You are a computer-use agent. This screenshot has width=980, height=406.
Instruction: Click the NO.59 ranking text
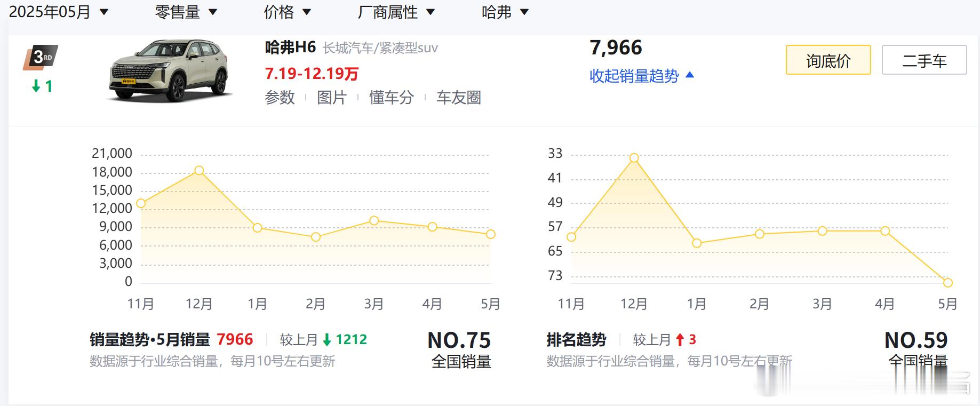pos(916,340)
